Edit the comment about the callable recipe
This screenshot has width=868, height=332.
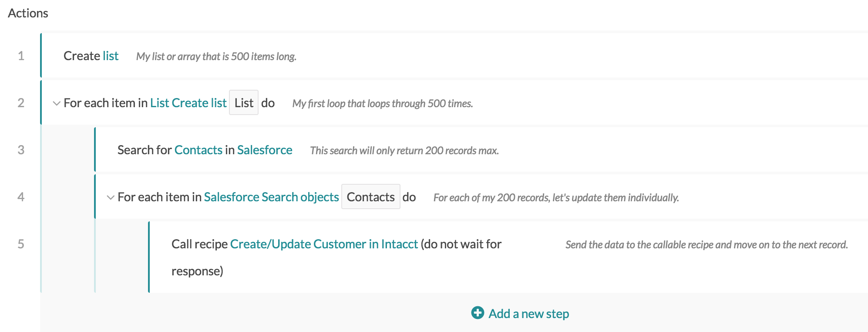(707, 245)
